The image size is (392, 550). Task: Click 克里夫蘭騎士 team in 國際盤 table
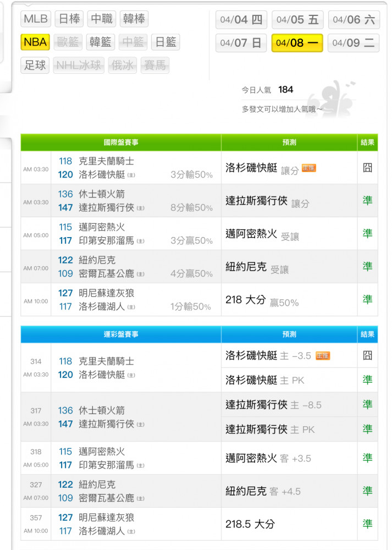106,161
